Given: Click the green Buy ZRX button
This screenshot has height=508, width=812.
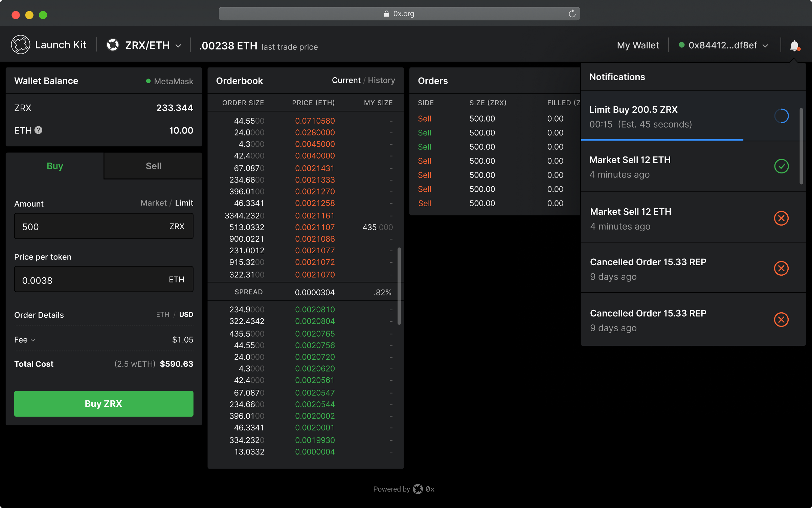Looking at the screenshot, I should click(x=104, y=404).
